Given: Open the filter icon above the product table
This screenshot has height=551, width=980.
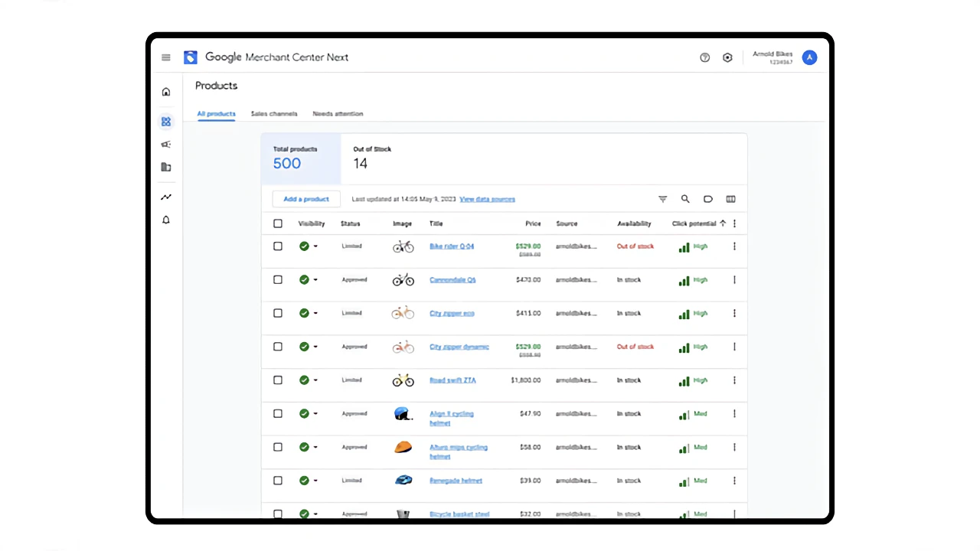Looking at the screenshot, I should coord(662,199).
